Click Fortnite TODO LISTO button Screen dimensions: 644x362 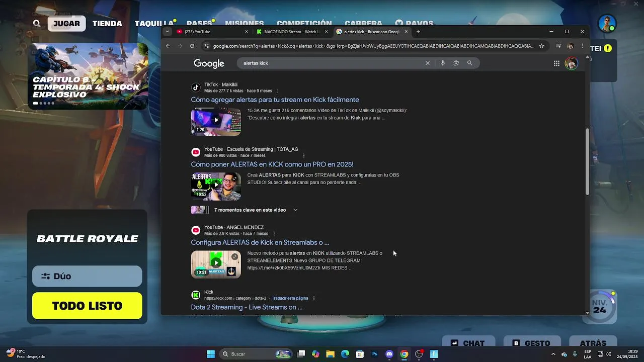tap(87, 306)
